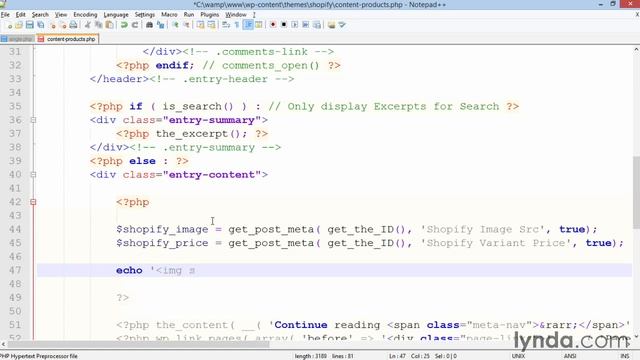The height and width of the screenshot is (360, 640).
Task: Switch to the inactive first document tab
Action: 18,39
